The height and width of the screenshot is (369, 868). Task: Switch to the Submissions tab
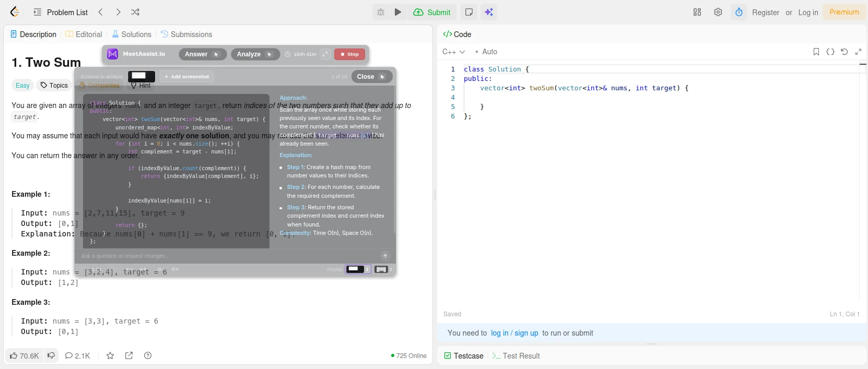point(186,34)
